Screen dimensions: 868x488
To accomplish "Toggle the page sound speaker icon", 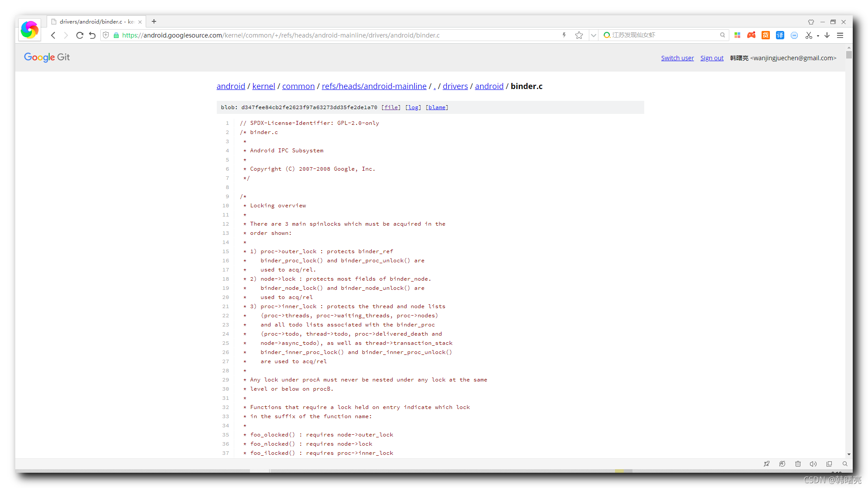I will [x=813, y=464].
